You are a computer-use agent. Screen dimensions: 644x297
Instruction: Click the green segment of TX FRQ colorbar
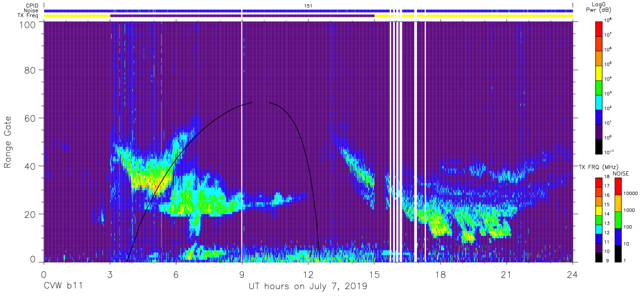coord(599,219)
